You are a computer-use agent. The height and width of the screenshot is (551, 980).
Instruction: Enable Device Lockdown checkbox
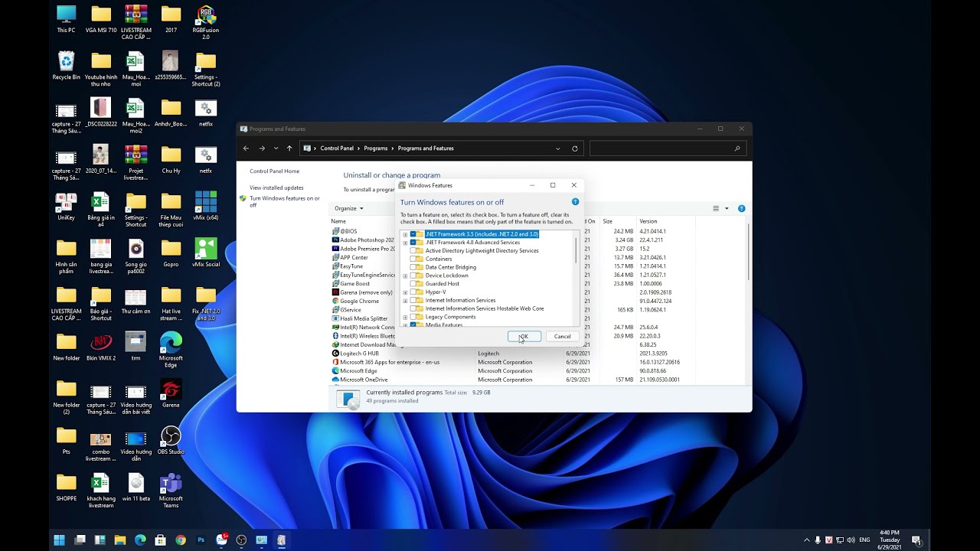(x=413, y=275)
